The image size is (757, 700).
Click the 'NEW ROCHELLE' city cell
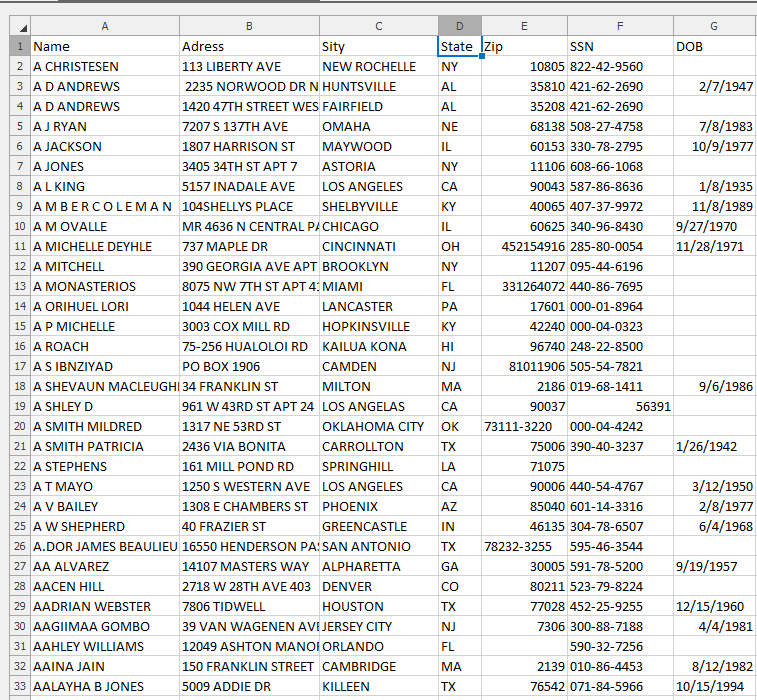(378, 66)
